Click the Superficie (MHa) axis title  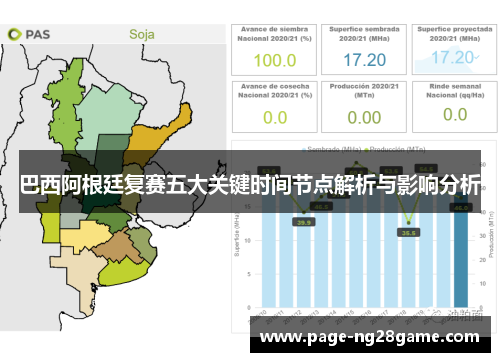coord(237,235)
